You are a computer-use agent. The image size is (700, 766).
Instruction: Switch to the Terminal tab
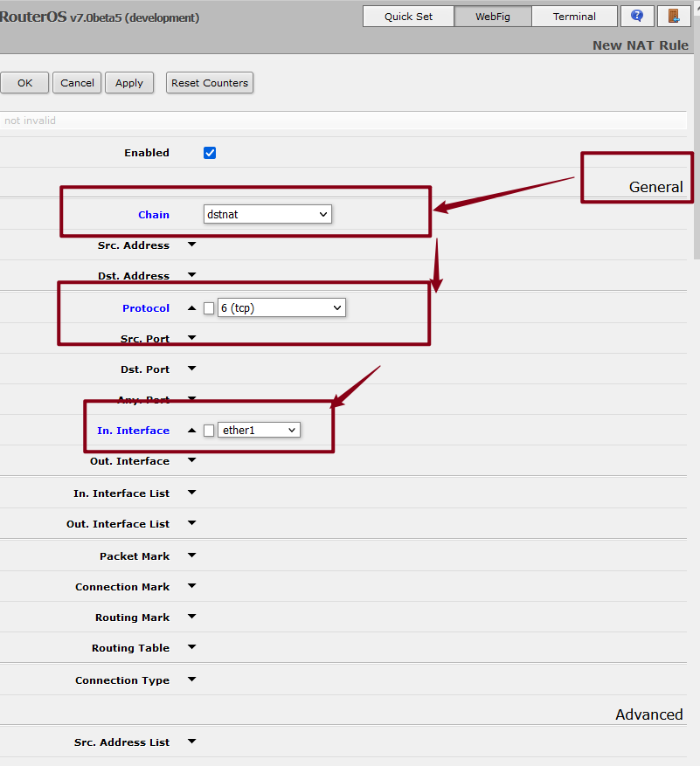pos(573,17)
